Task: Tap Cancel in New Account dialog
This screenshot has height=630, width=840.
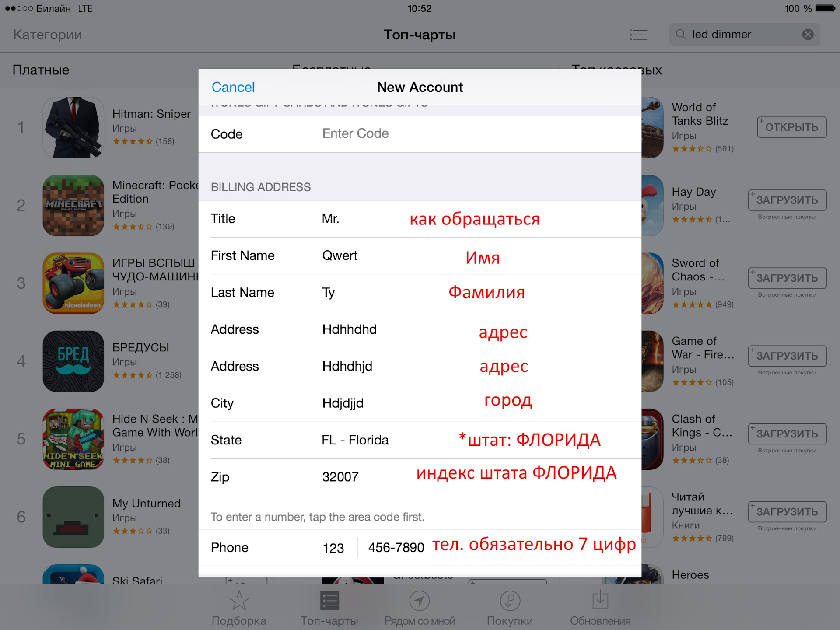Action: 233,87
